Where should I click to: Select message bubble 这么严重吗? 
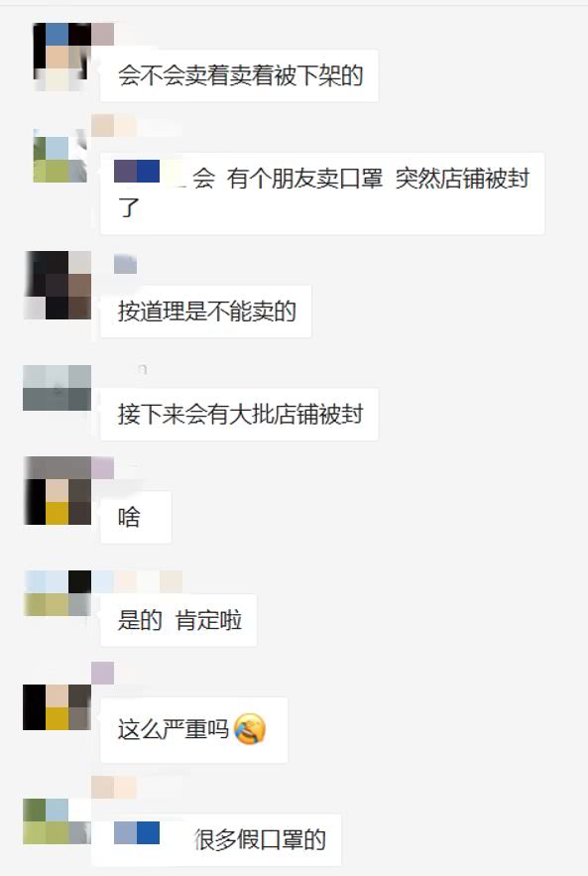[x=193, y=729]
